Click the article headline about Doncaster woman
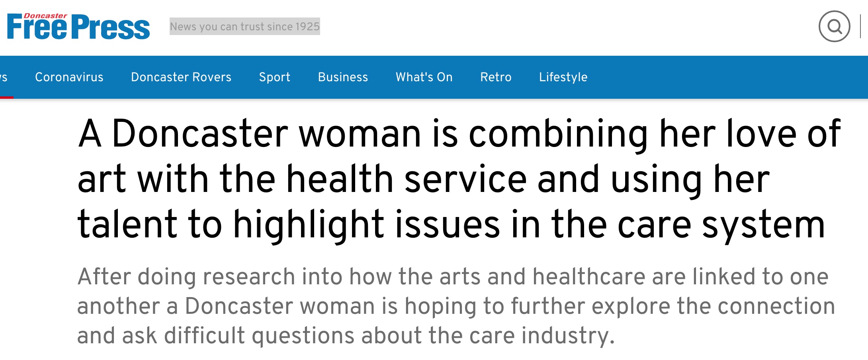This screenshot has height=360, width=868. (458, 178)
